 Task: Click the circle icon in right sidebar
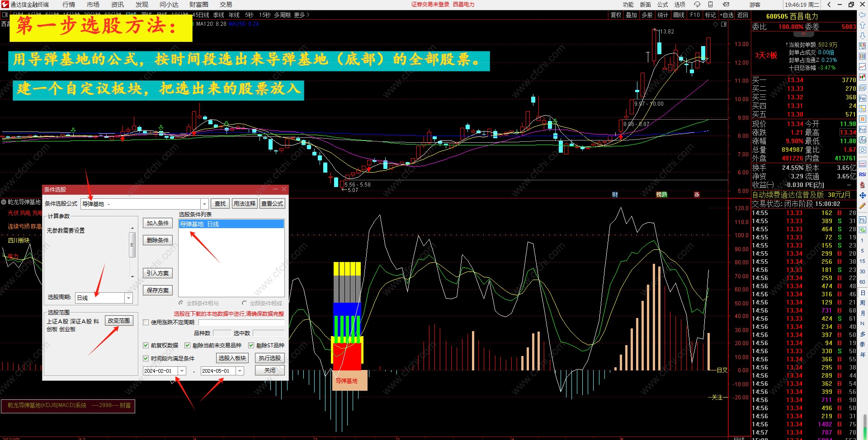tap(863, 150)
